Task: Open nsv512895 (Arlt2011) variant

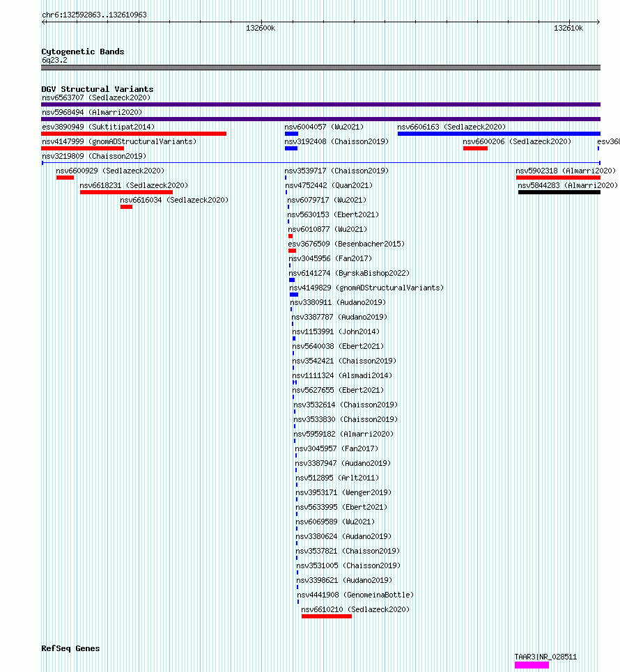Action: coord(337,478)
